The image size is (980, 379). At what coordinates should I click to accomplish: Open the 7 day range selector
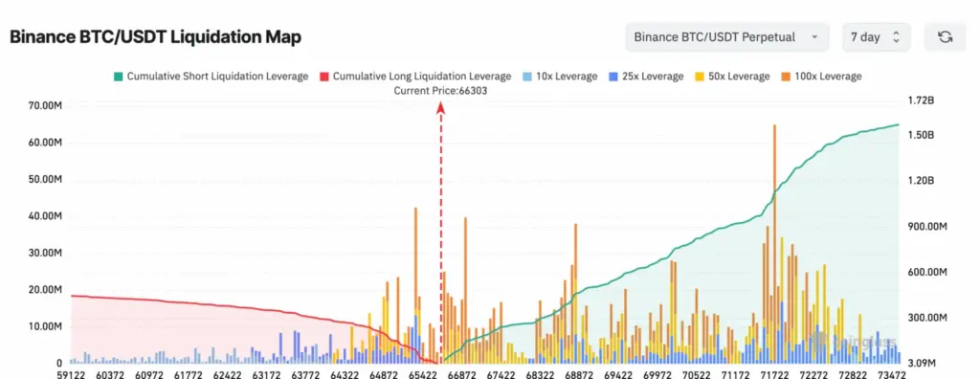(x=877, y=37)
